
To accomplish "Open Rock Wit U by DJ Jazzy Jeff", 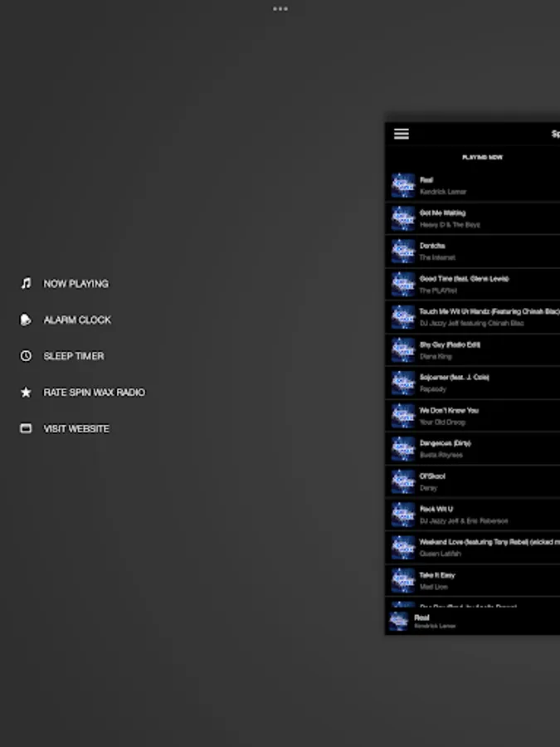I will (x=472, y=515).
